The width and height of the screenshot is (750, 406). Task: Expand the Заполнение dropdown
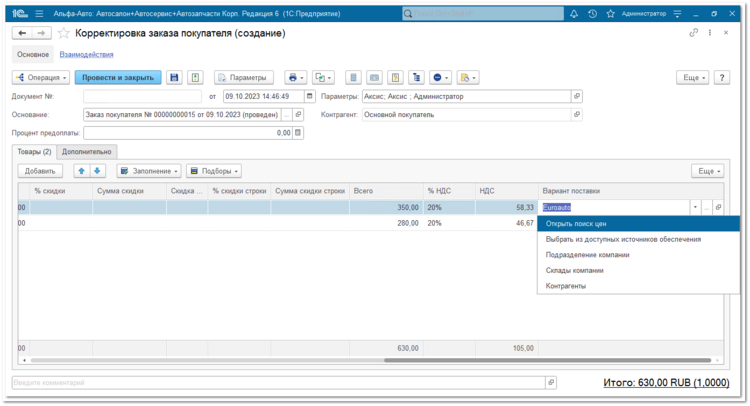point(149,171)
